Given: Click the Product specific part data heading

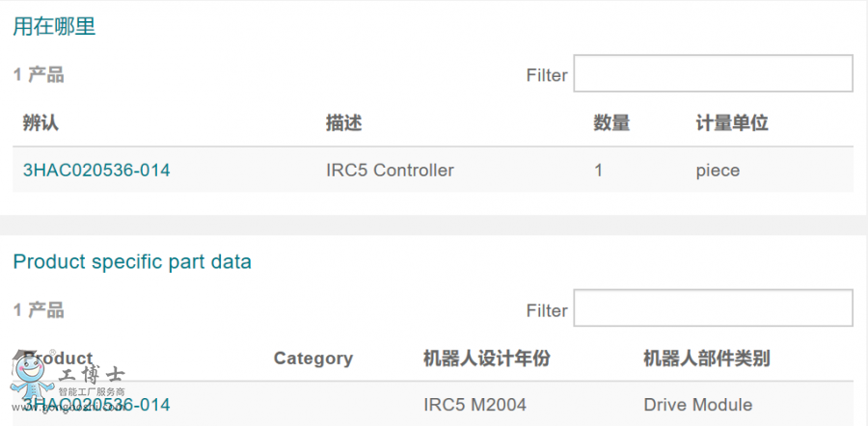Looking at the screenshot, I should pos(131,262).
